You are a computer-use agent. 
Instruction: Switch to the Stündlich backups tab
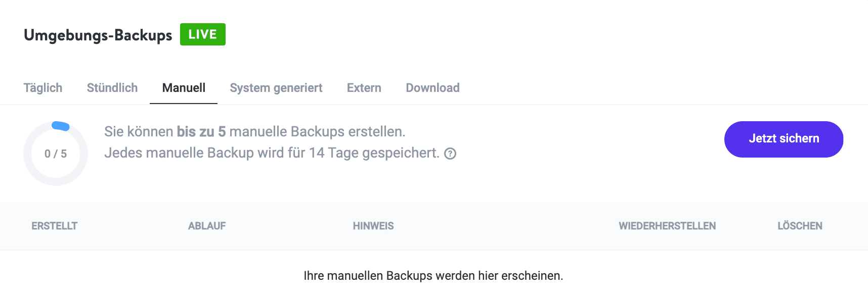112,87
